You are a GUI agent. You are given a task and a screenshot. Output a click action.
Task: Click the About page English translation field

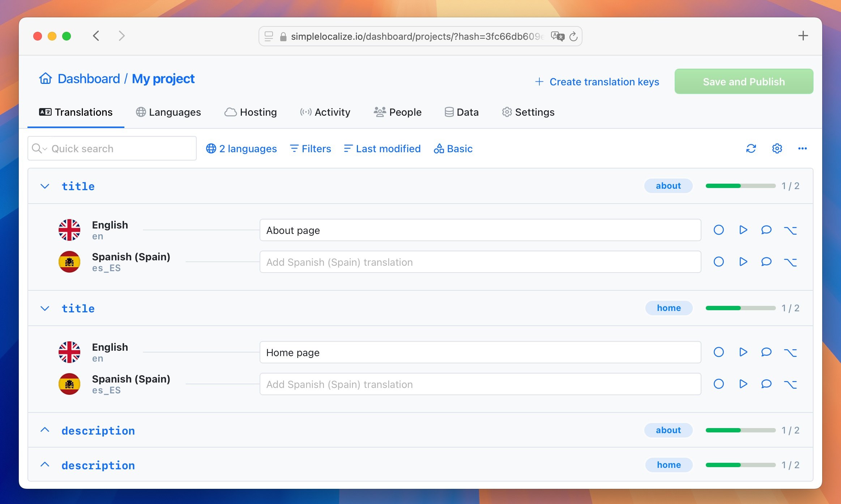click(480, 230)
